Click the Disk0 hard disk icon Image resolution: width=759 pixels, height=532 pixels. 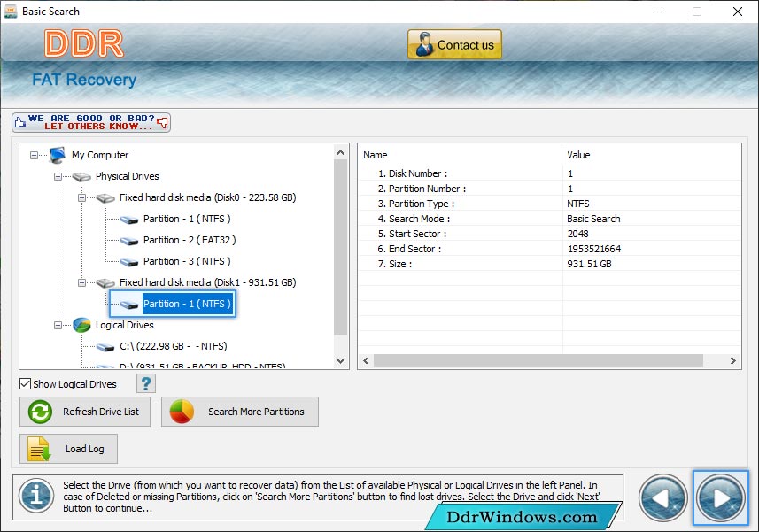click(105, 197)
